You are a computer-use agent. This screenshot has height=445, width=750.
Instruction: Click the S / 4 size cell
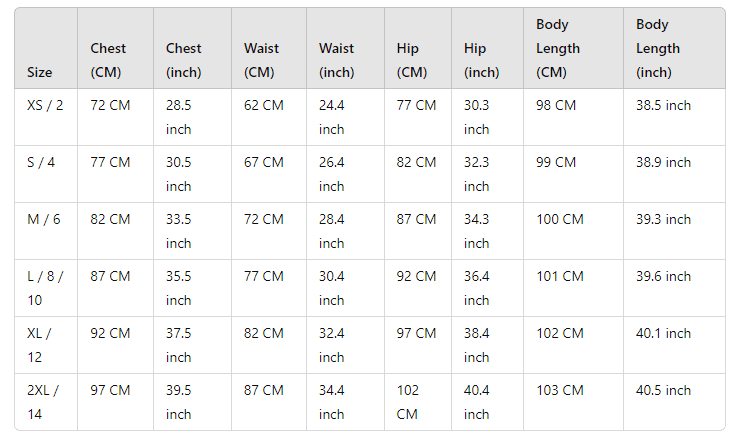[41, 162]
